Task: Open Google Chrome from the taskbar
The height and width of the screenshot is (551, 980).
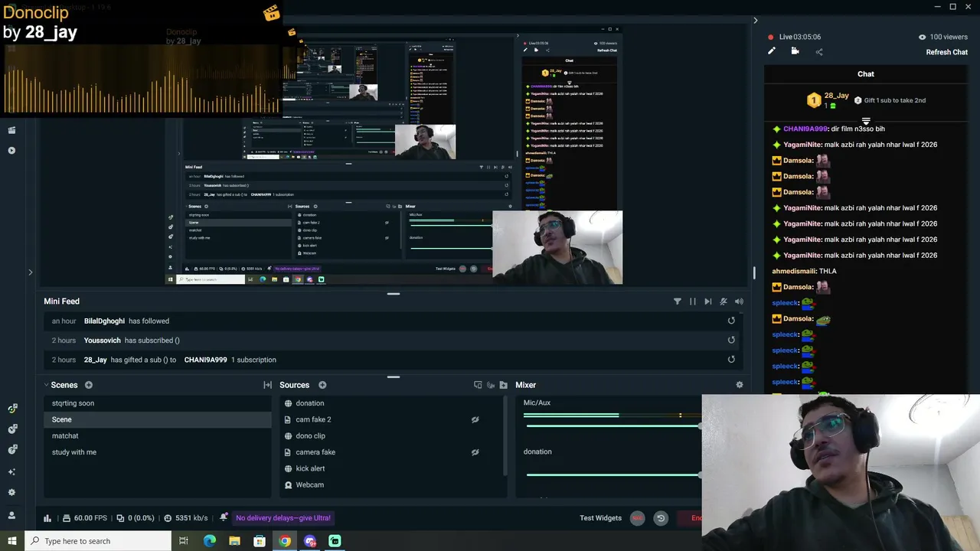Action: [x=285, y=541]
